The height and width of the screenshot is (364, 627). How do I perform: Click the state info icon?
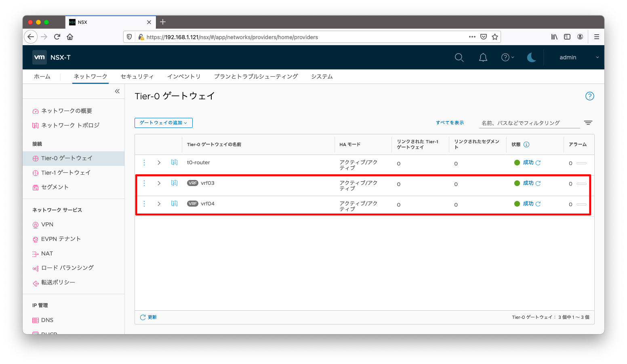(526, 144)
